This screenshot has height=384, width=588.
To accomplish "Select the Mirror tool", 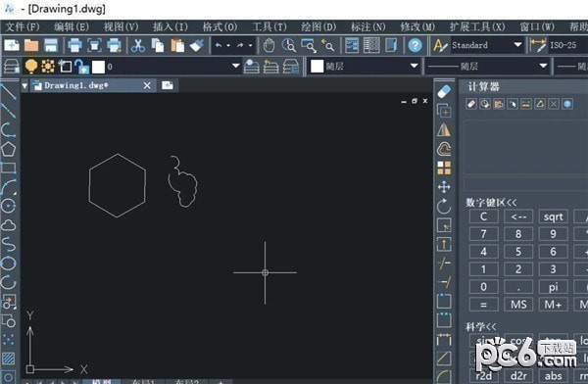I will [444, 129].
